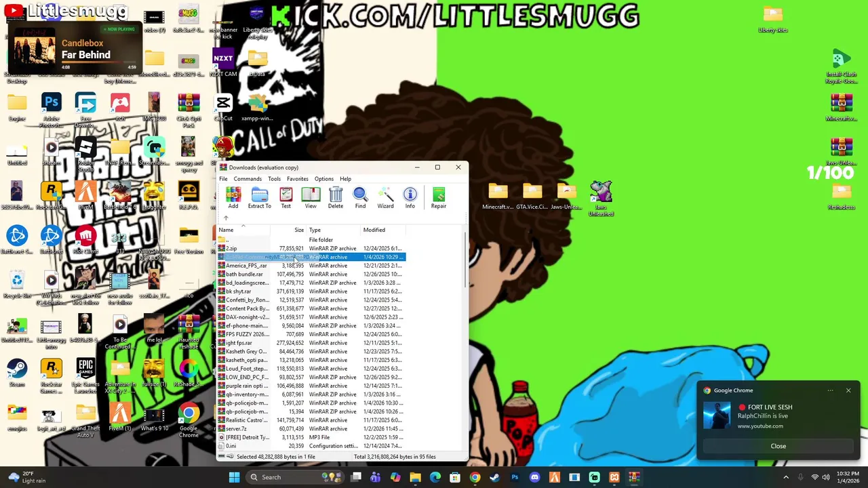Open the Info toolbar icon

410,198
